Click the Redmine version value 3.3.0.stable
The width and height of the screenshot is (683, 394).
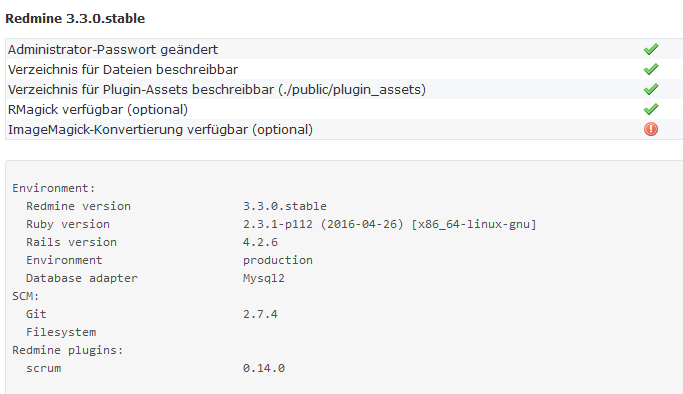pyautogui.click(x=284, y=206)
